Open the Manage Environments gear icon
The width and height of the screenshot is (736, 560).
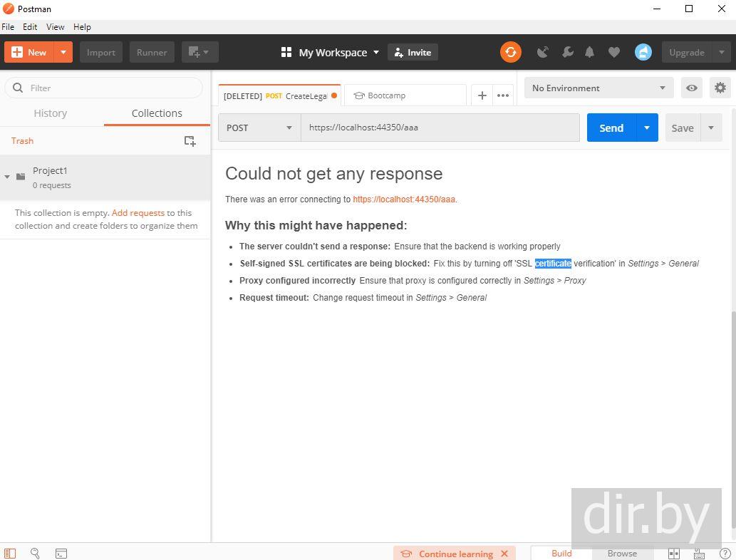click(x=720, y=88)
